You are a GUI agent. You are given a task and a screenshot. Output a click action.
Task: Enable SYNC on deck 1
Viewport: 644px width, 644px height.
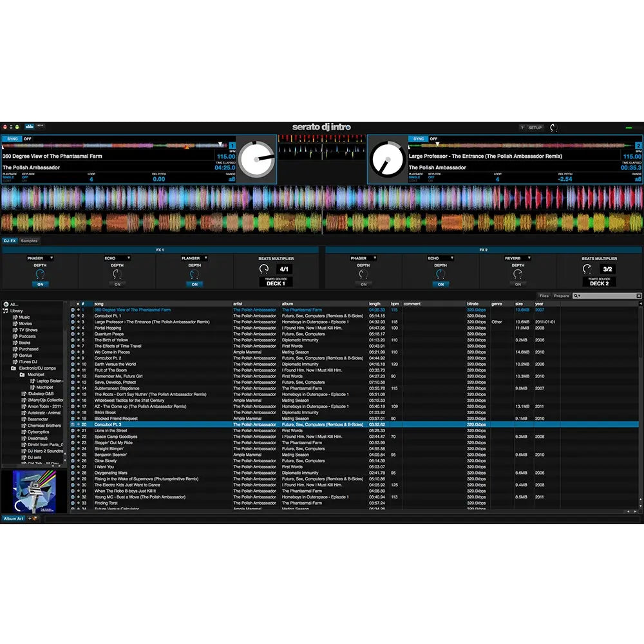pyautogui.click(x=12, y=138)
